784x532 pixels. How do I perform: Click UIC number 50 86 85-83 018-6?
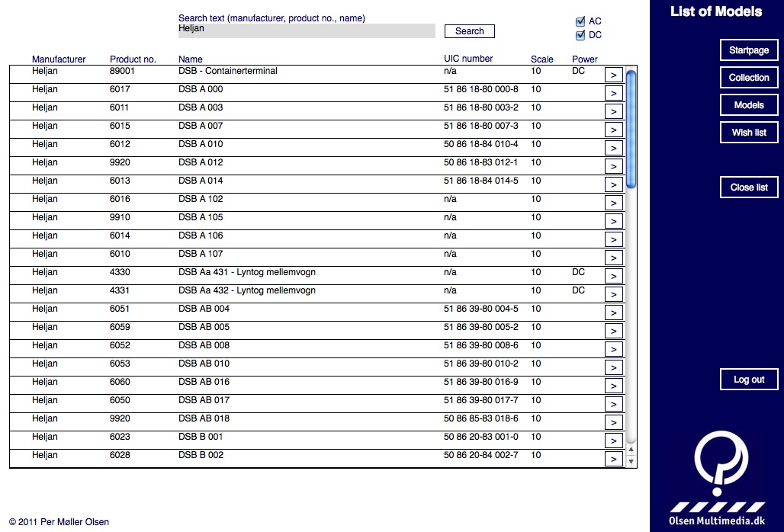(x=481, y=418)
